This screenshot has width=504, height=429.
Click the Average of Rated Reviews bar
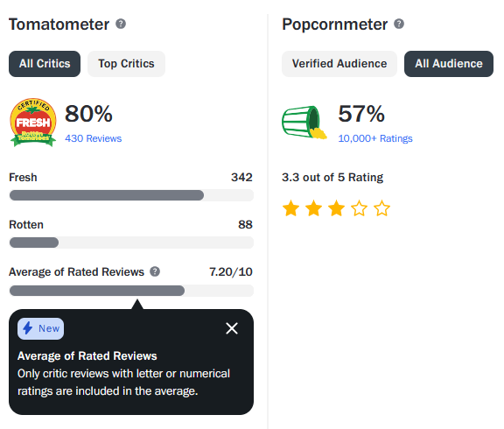coord(131,291)
